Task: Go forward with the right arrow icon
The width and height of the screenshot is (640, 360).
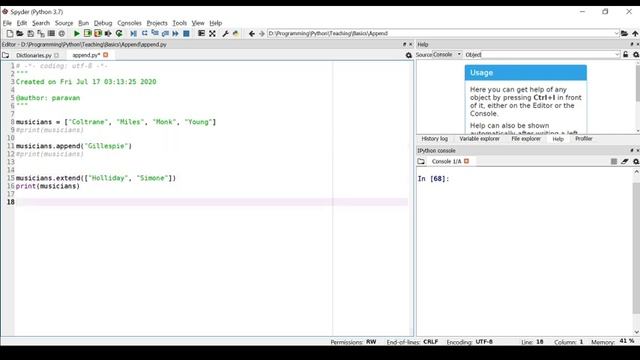Action: point(262,33)
